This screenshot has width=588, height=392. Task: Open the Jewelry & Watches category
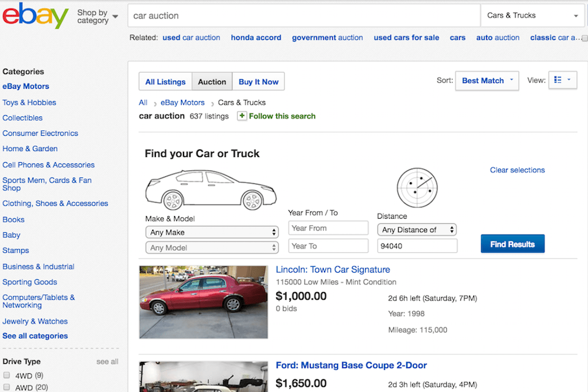(x=35, y=321)
